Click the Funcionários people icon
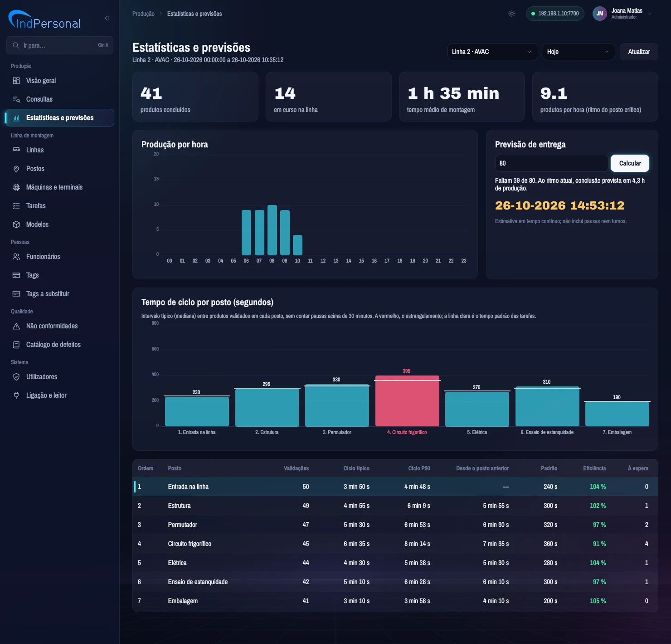Screen dimensions: 671x644 tap(16, 257)
